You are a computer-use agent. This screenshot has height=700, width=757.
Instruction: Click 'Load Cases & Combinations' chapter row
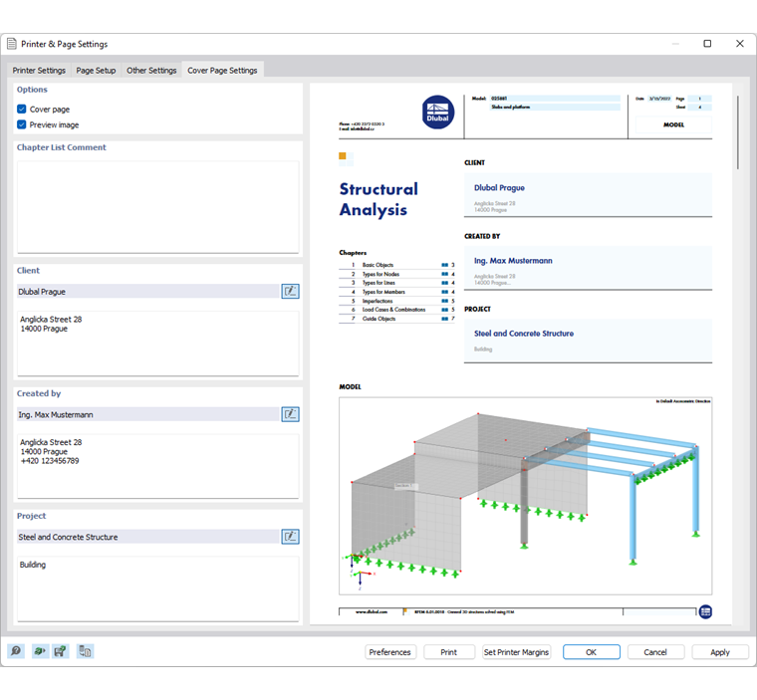tap(396, 310)
